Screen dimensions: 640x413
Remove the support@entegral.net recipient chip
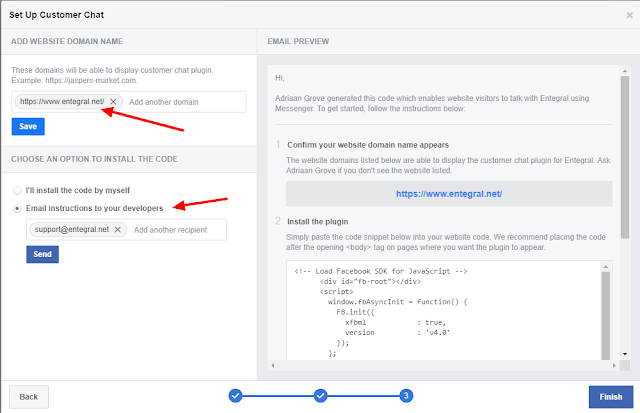click(x=118, y=229)
